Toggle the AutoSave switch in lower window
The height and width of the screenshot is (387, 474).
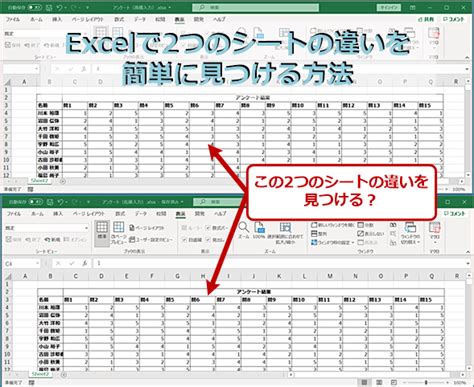pyautogui.click(x=36, y=202)
